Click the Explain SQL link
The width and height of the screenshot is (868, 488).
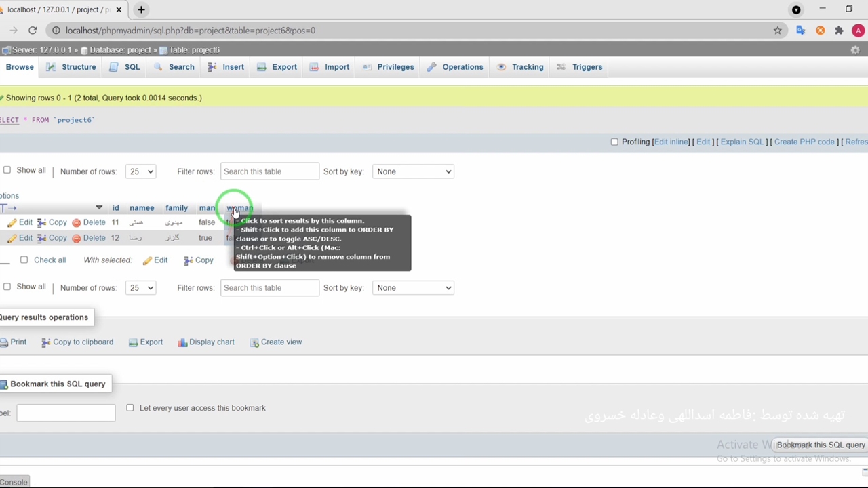(741, 142)
